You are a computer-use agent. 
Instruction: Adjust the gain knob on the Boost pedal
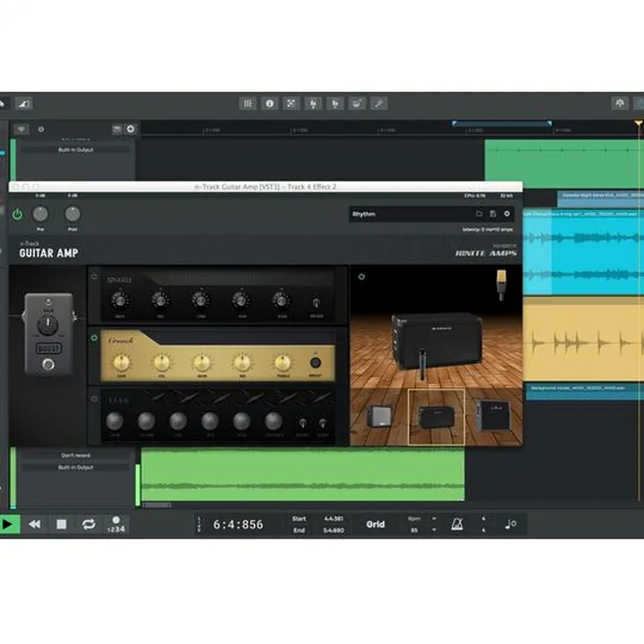48,325
